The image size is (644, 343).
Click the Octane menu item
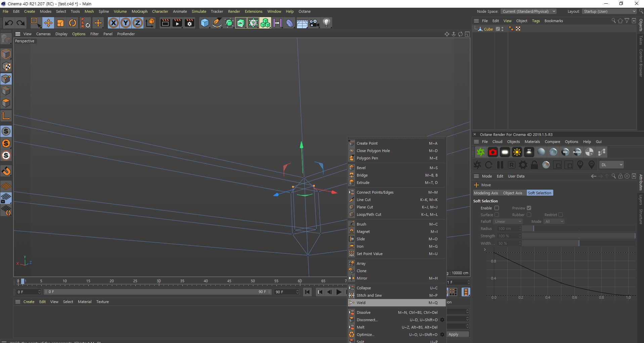click(x=305, y=11)
